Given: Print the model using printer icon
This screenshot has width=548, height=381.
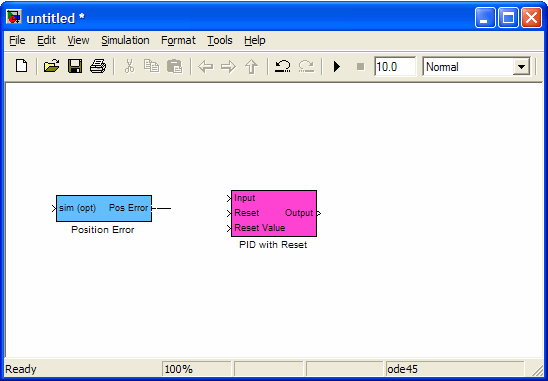Looking at the screenshot, I should (98, 66).
